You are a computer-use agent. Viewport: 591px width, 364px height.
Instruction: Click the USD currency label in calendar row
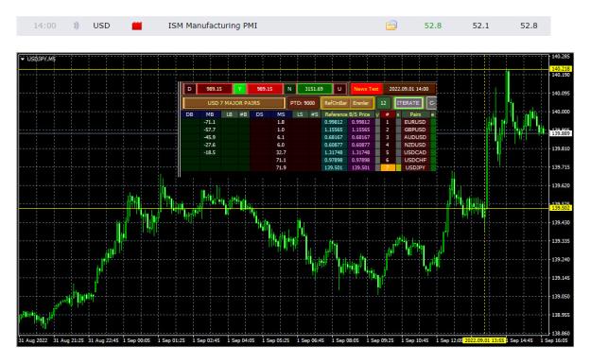point(101,26)
